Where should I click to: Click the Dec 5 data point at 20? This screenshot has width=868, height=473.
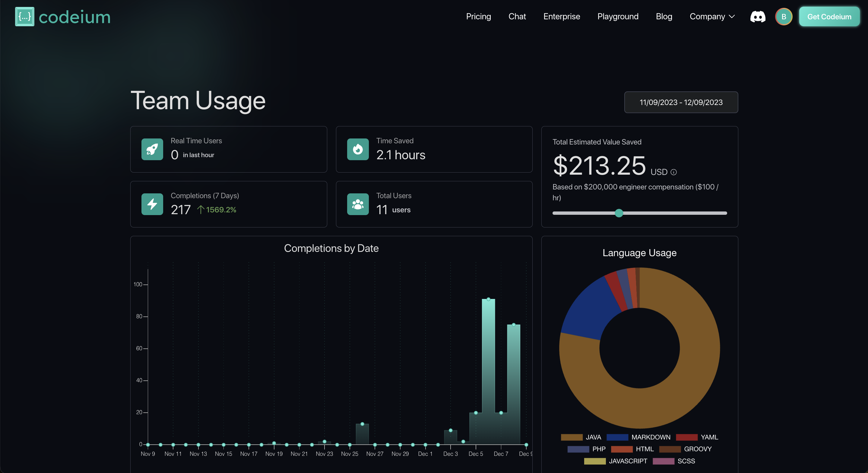[x=476, y=413]
